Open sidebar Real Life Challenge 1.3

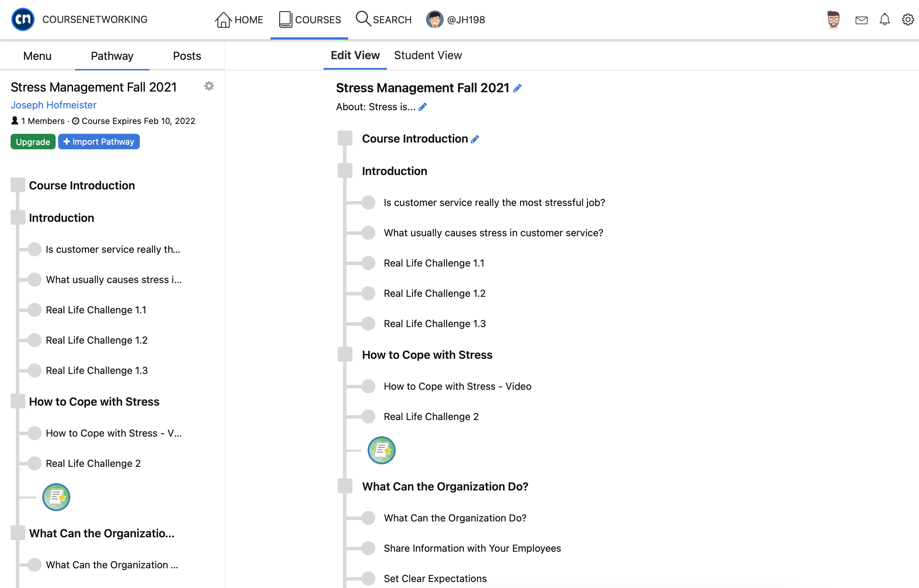pyautogui.click(x=97, y=370)
